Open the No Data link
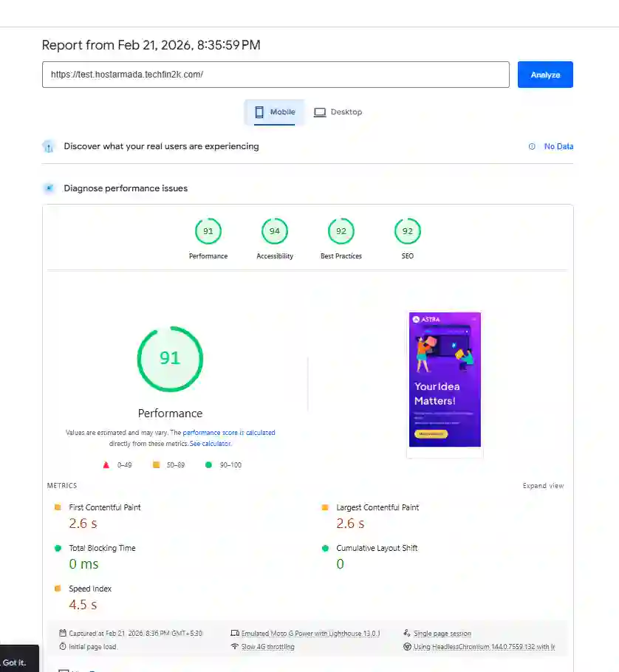This screenshot has width=619, height=672. click(x=558, y=146)
